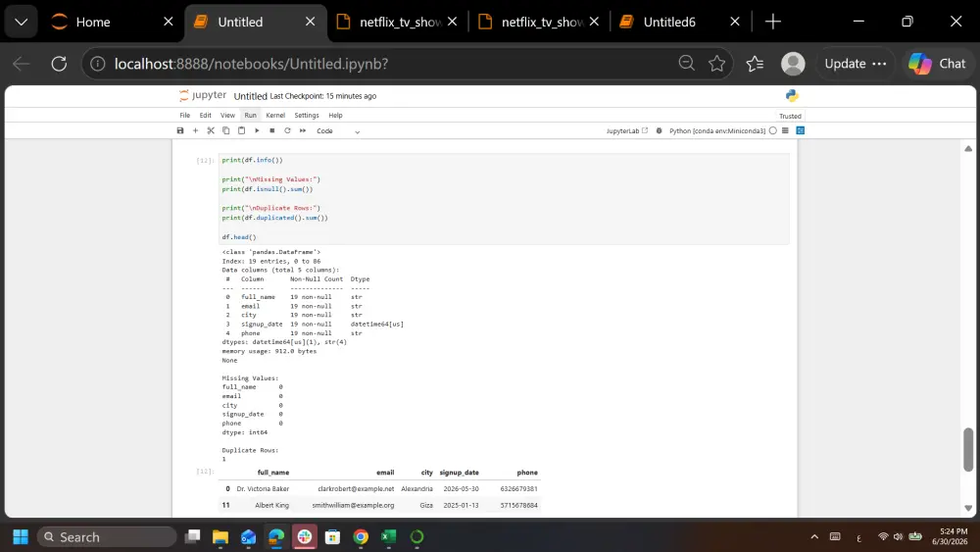The width and height of the screenshot is (980, 552).
Task: Go back to the previous page
Action: pos(22,64)
